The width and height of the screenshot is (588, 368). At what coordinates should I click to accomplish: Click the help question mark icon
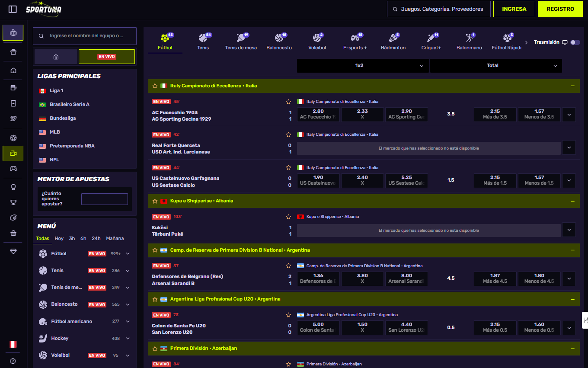[x=13, y=361]
